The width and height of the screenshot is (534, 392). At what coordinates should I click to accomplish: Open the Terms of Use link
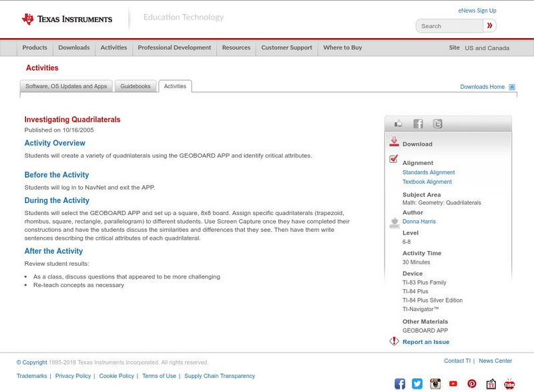(x=159, y=376)
